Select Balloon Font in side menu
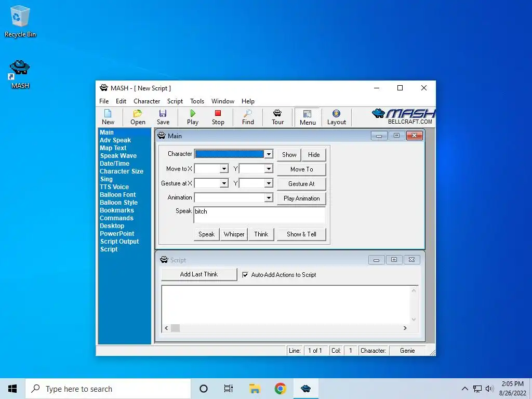The width and height of the screenshot is (532, 399). pos(118,195)
